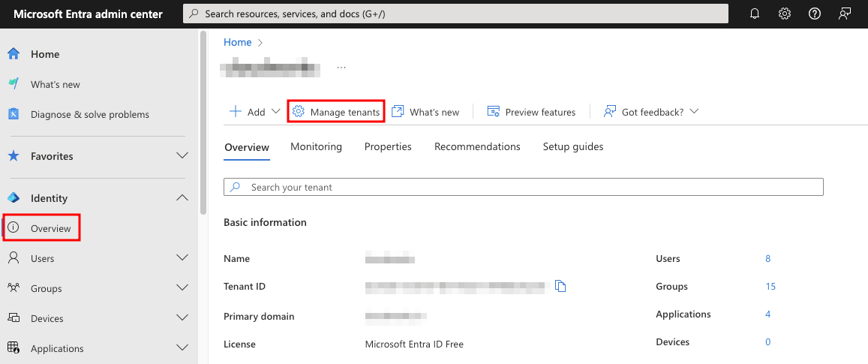
Task: Expand the Groups menu chevron
Action: point(182,287)
